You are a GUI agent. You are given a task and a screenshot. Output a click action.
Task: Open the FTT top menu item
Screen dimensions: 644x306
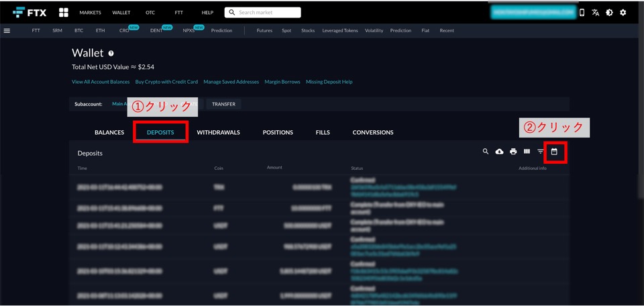pos(178,13)
